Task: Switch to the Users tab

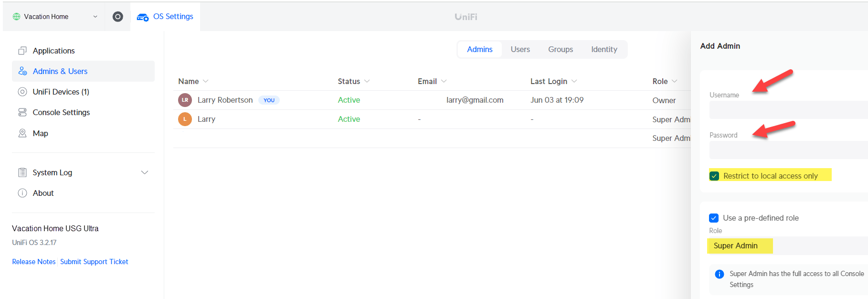Action: click(x=520, y=49)
